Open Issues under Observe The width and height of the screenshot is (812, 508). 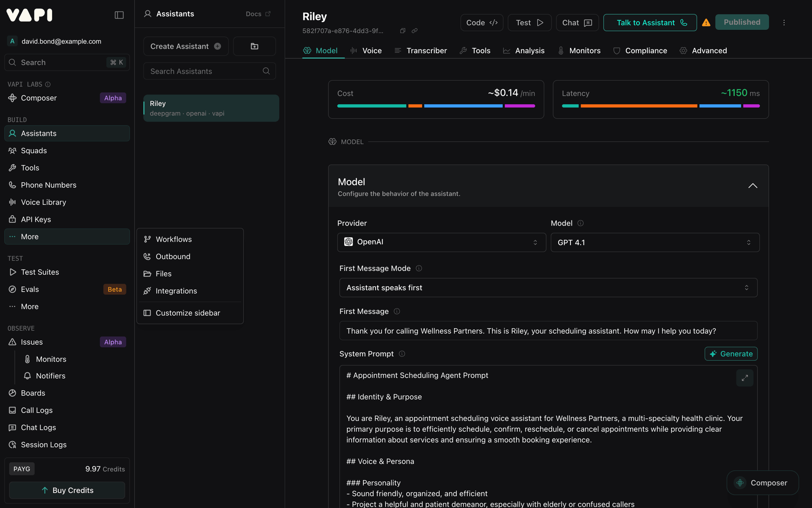(67, 342)
